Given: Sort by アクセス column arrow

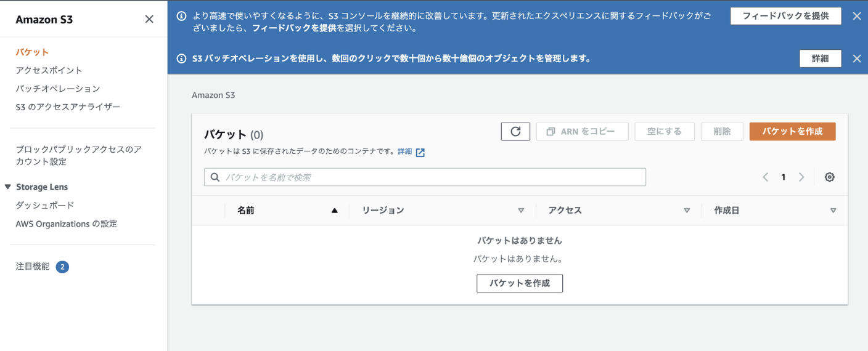Looking at the screenshot, I should coord(687,211).
